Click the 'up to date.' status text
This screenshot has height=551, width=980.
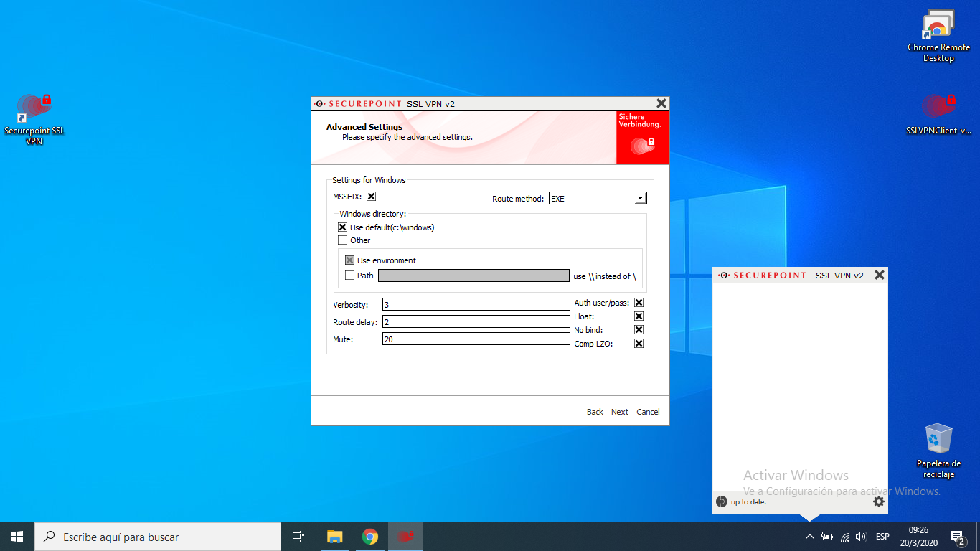pyautogui.click(x=748, y=502)
